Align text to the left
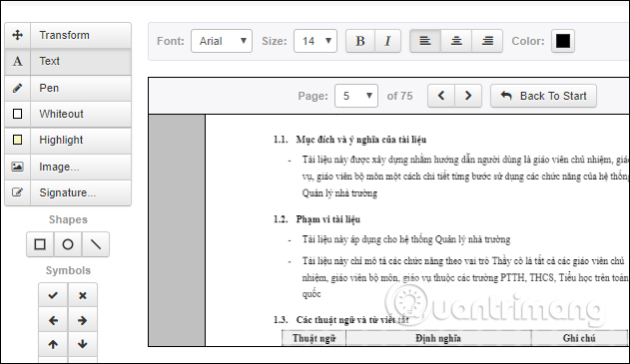Image resolution: width=630 pixels, height=364 pixels. [425, 41]
